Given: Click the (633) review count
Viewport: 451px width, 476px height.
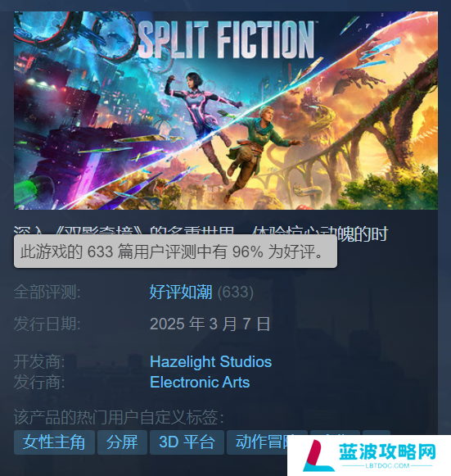Looking at the screenshot, I should (236, 292).
